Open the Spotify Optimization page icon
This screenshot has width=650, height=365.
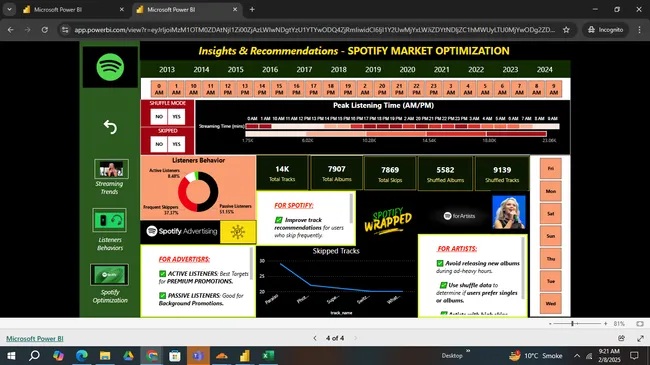109,275
